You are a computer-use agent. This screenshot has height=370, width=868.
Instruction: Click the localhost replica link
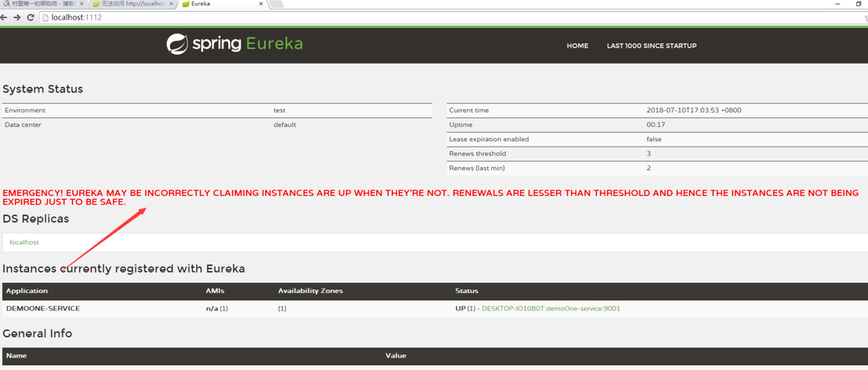[x=24, y=242]
